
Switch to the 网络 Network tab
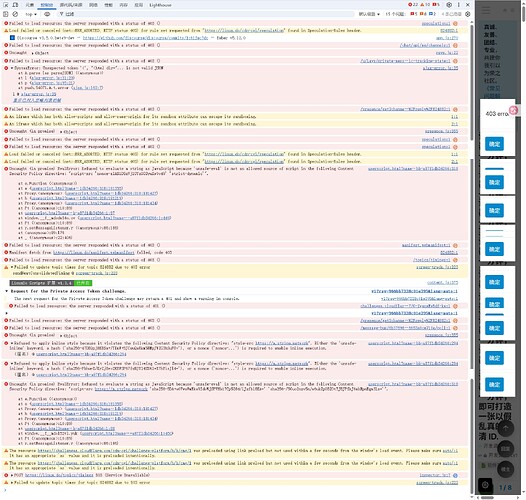tap(93, 5)
